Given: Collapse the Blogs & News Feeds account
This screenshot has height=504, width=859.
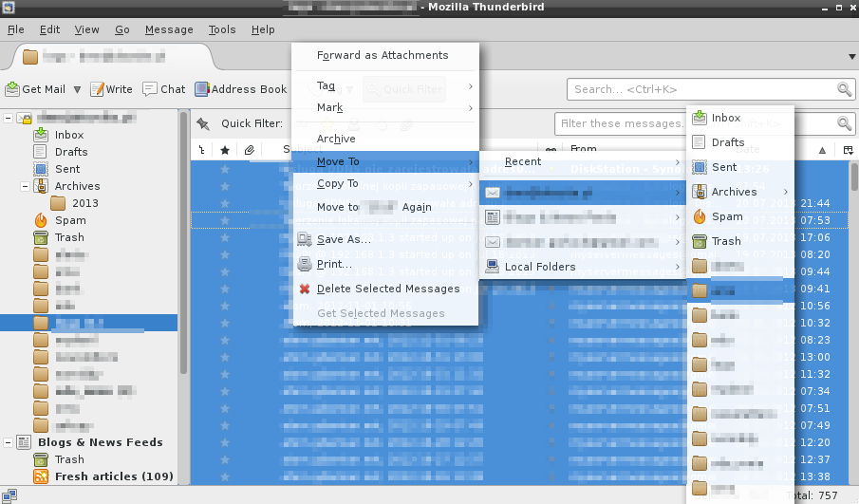Looking at the screenshot, I should 8,442.
